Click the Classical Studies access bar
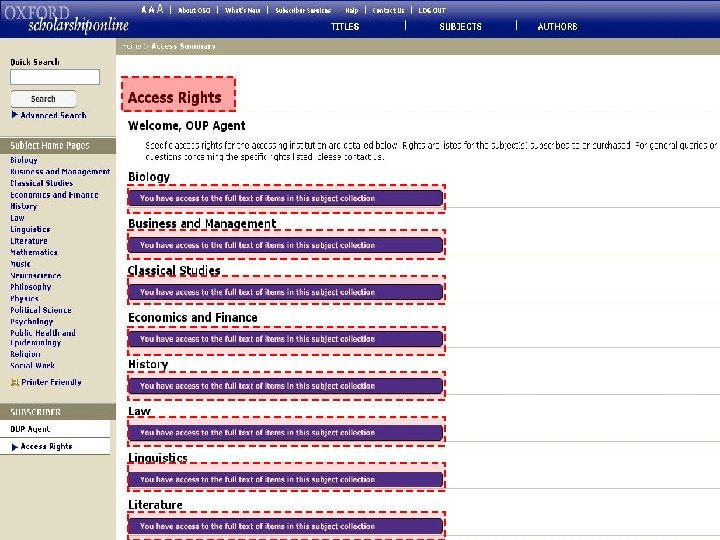The width and height of the screenshot is (720, 540). [285, 292]
